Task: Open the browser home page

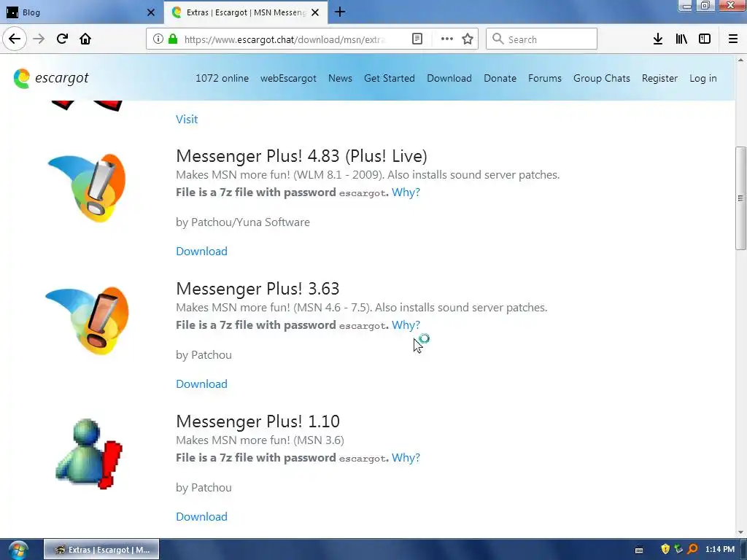Action: (85, 39)
